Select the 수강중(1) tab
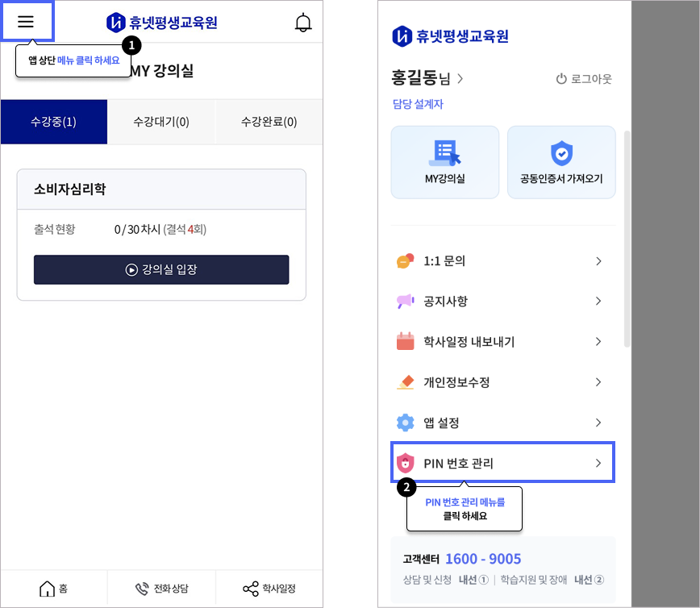 coord(54,122)
